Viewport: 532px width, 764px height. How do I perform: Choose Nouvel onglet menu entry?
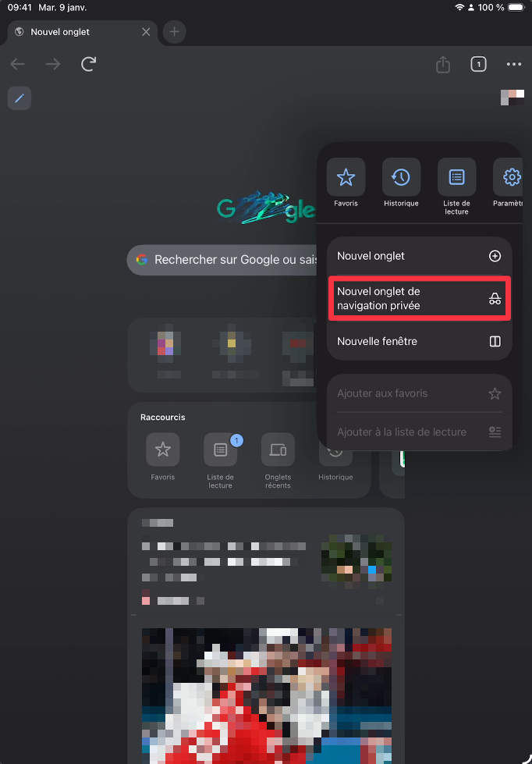[420, 256]
